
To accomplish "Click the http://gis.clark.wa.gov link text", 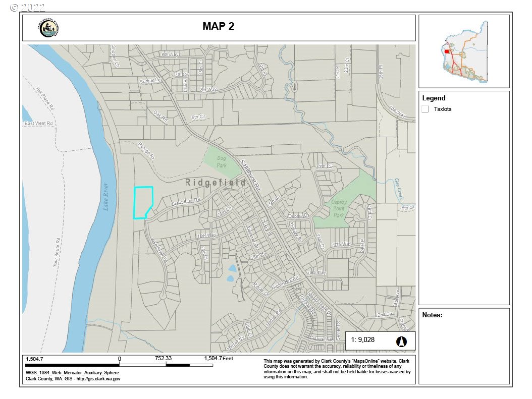I will point(98,379).
